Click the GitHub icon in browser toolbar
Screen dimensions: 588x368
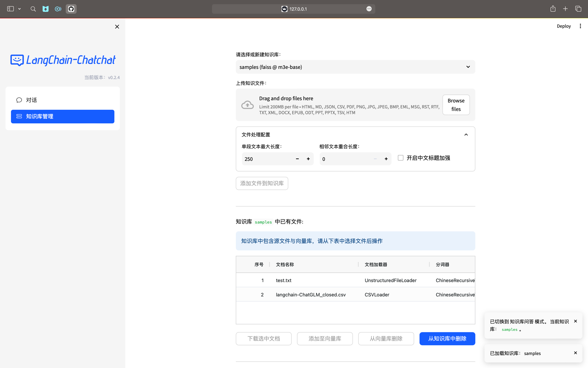point(71,9)
